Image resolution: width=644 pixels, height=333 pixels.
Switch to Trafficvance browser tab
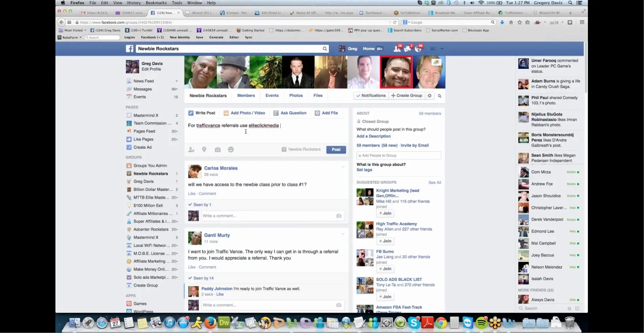click(514, 13)
